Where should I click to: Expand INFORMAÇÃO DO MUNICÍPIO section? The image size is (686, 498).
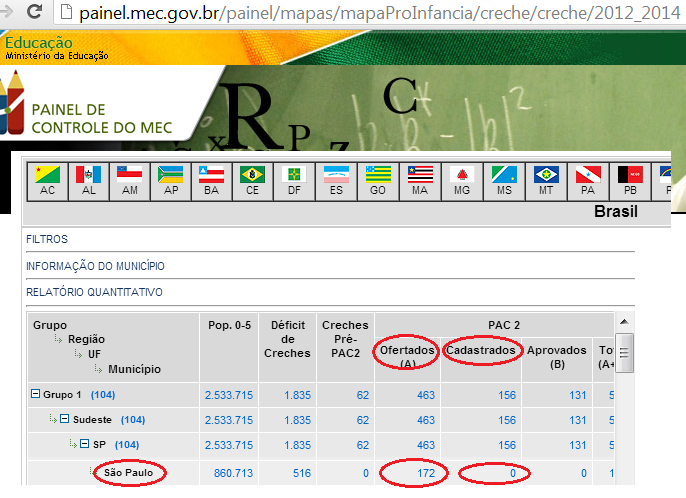pyautogui.click(x=95, y=266)
